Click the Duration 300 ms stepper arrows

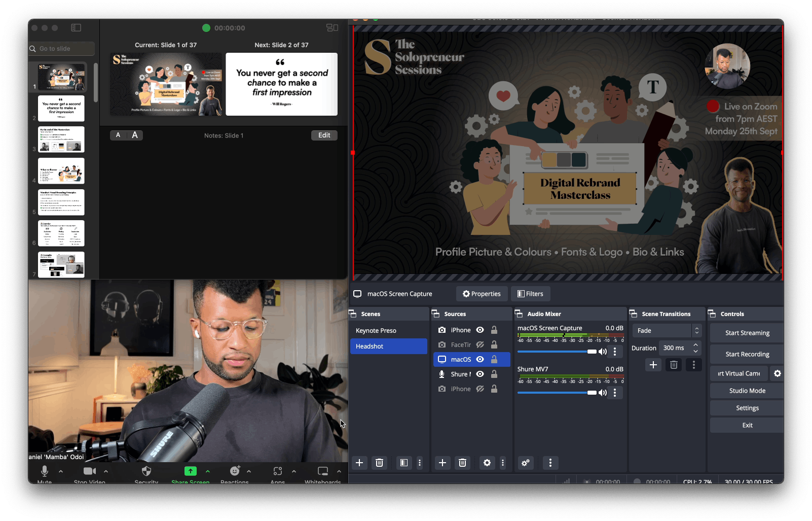[695, 348]
